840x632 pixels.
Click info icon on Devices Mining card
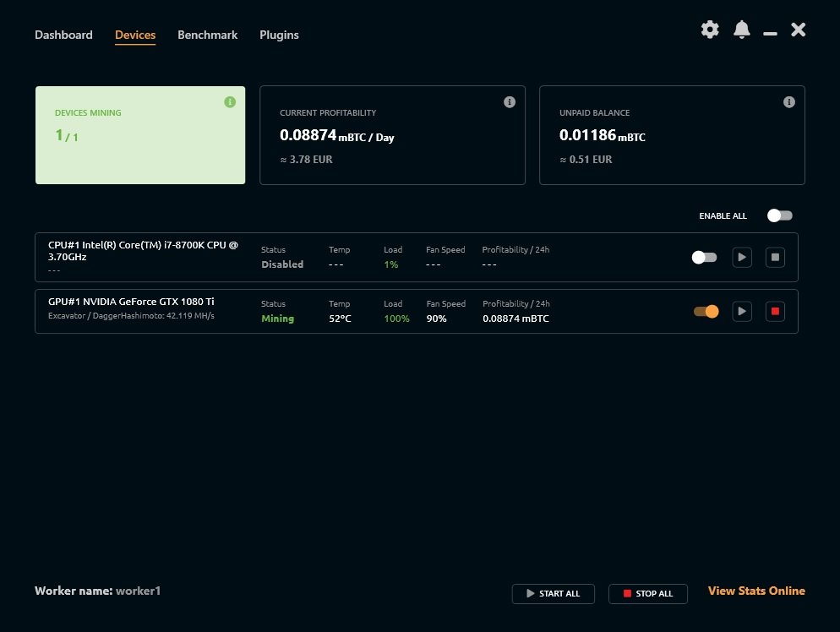point(230,101)
